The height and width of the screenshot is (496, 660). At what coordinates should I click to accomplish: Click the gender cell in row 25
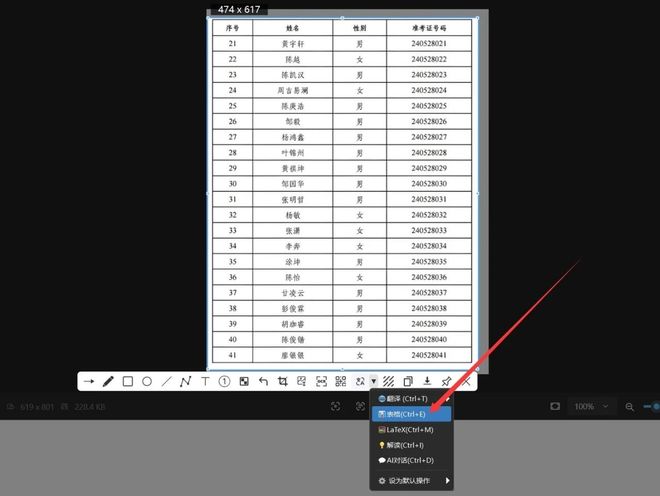coord(359,106)
